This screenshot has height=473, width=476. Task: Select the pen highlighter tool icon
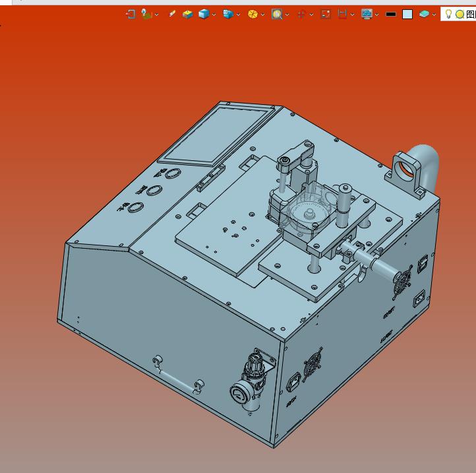(172, 14)
